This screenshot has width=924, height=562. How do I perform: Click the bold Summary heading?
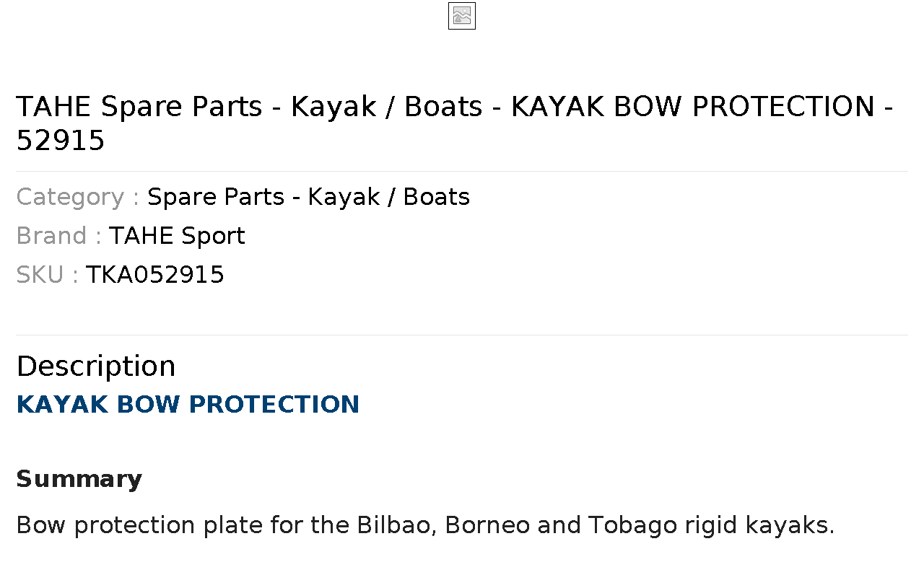click(79, 479)
